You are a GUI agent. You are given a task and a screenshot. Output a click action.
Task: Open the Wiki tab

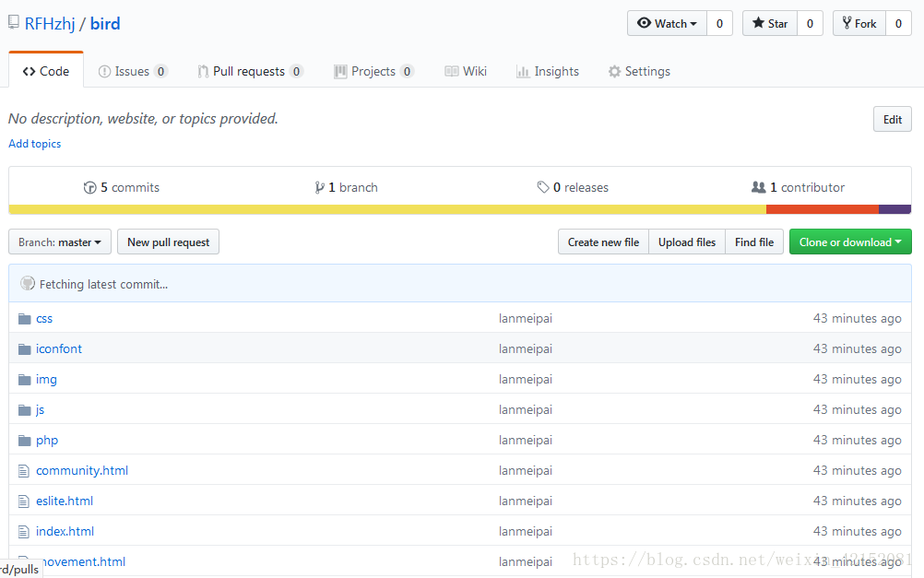(x=466, y=71)
